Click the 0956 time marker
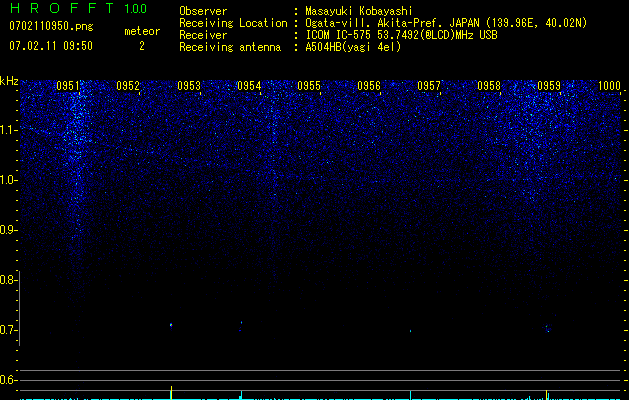The width and height of the screenshot is (629, 400). click(369, 86)
